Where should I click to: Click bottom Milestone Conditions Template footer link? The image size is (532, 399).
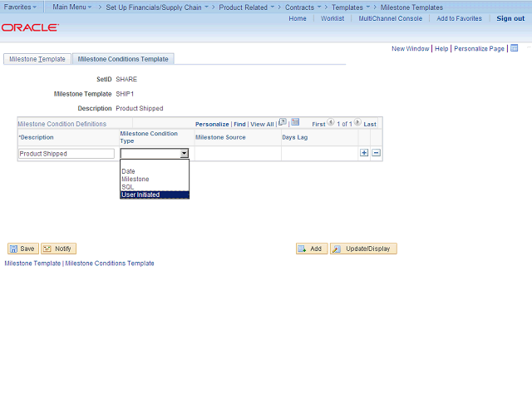tap(110, 264)
